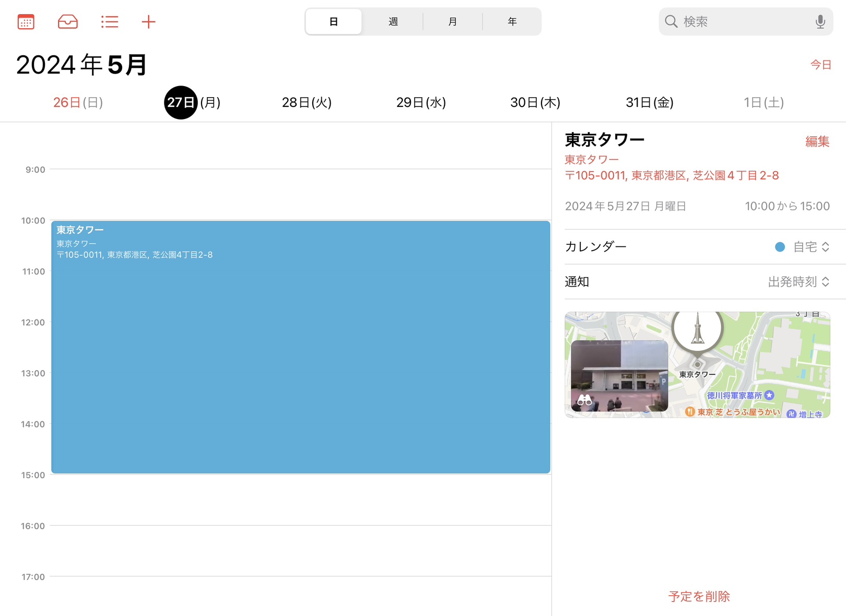846x616 pixels.
Task: Switch to 月 (month) view tab
Action: click(453, 21)
